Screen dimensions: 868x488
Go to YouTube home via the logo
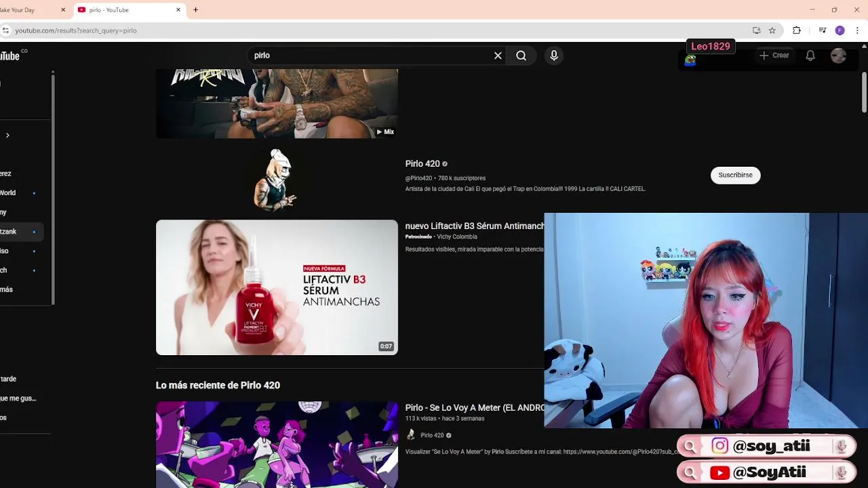pyautogui.click(x=11, y=56)
